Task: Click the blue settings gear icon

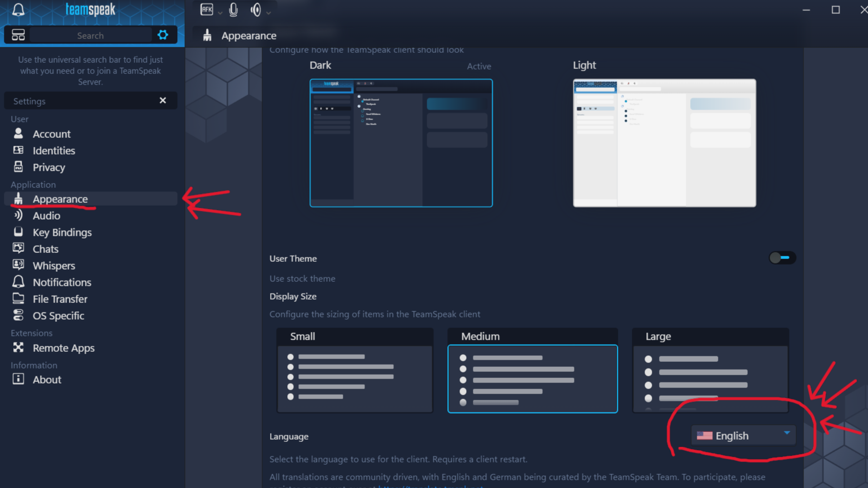Action: [163, 35]
